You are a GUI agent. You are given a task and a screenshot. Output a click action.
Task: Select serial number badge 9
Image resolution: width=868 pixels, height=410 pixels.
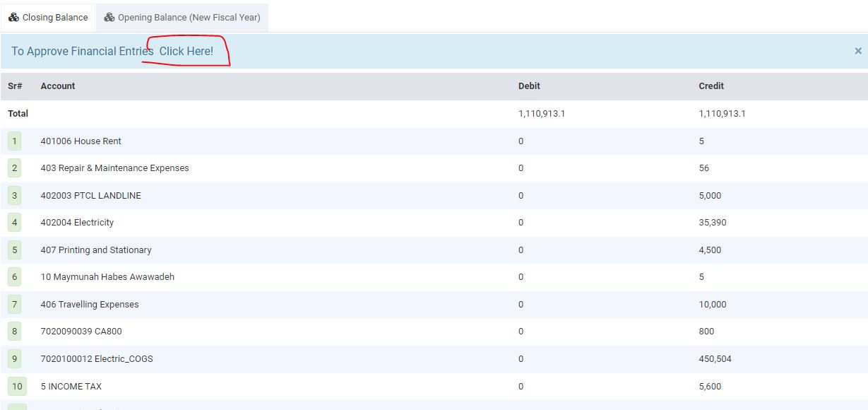pyautogui.click(x=15, y=359)
